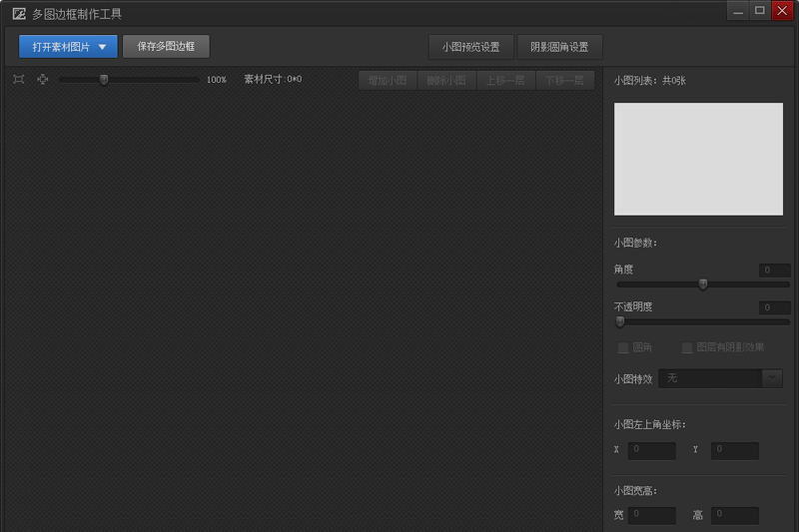Click the app logo in title bar
Image resolution: width=799 pixels, height=532 pixels.
[19, 14]
